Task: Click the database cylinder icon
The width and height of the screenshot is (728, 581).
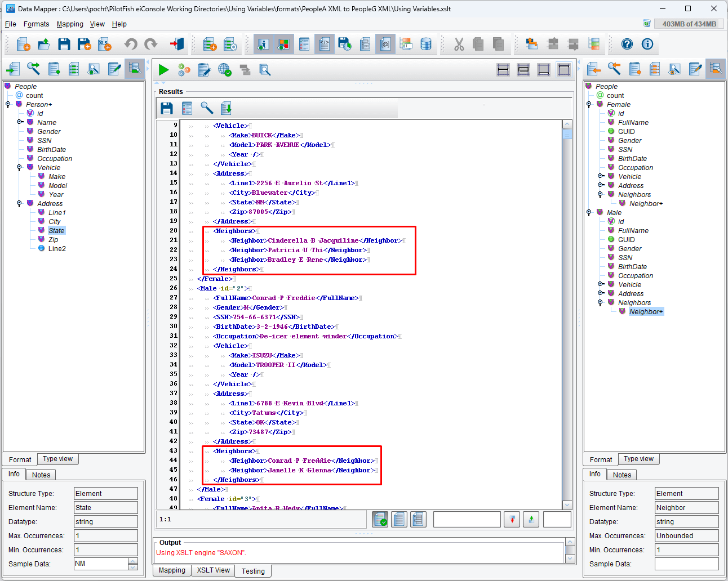Action: 426,44
